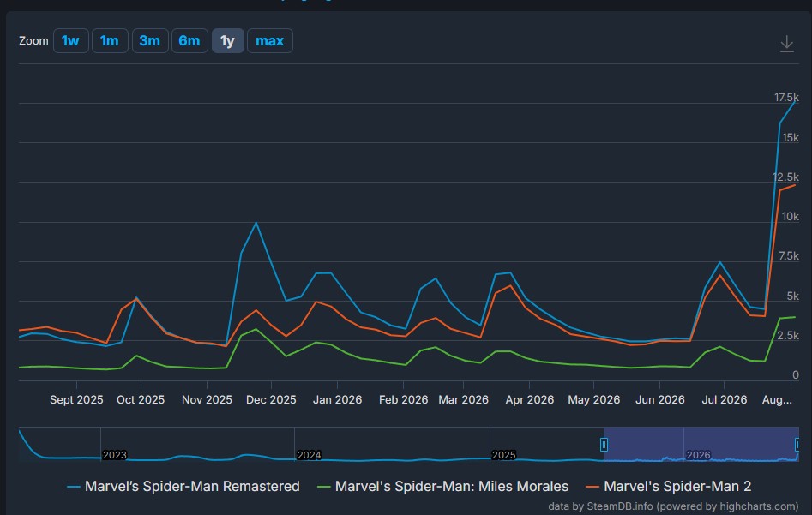
Task: Click the 2023 marker in navigator
Action: pos(114,455)
